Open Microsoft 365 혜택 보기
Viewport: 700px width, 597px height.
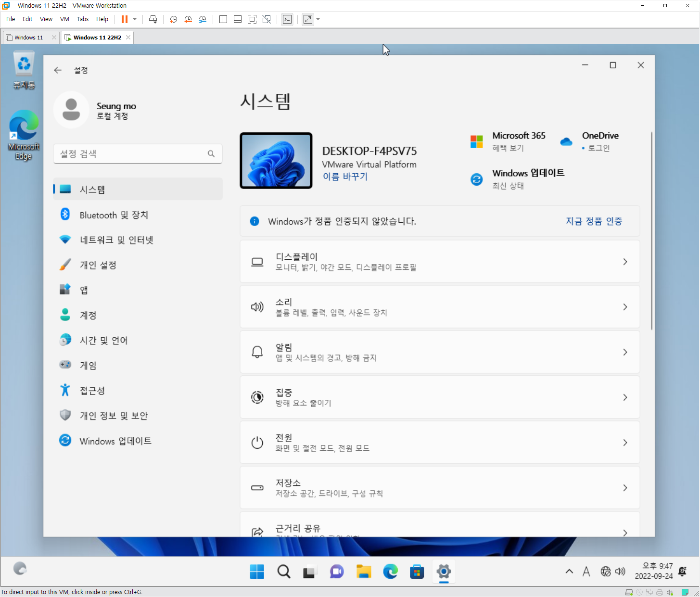(x=508, y=141)
